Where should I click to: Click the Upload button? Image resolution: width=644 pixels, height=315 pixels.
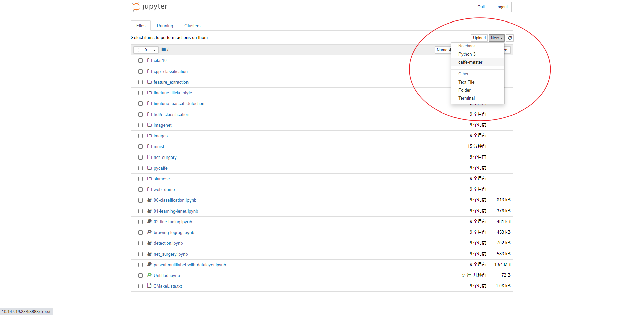click(x=479, y=38)
